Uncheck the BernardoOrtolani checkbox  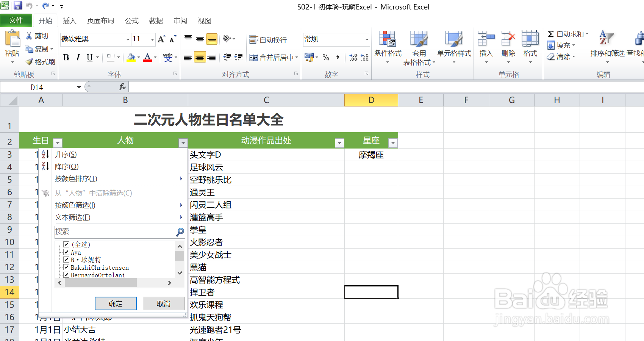point(66,275)
